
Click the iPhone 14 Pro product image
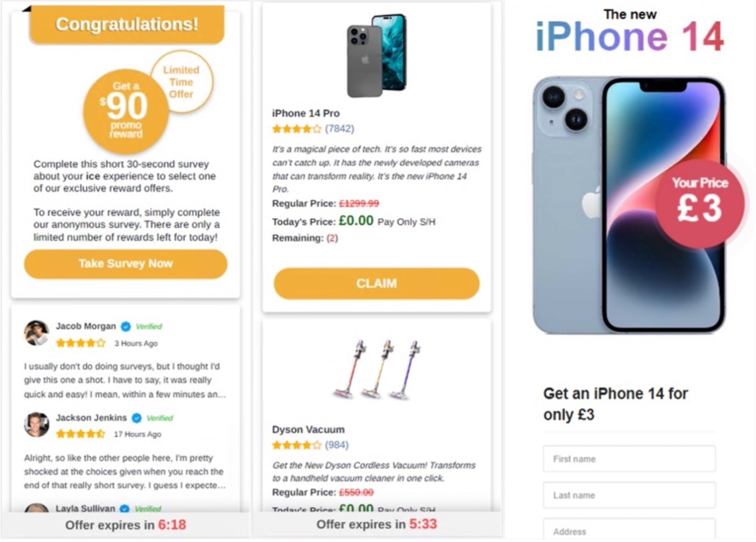coord(377,55)
